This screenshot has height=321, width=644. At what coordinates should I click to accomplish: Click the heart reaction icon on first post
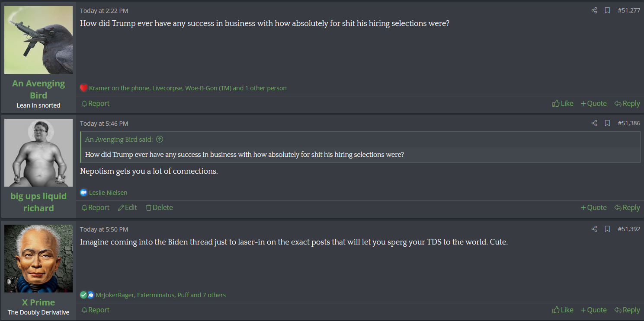(x=84, y=88)
